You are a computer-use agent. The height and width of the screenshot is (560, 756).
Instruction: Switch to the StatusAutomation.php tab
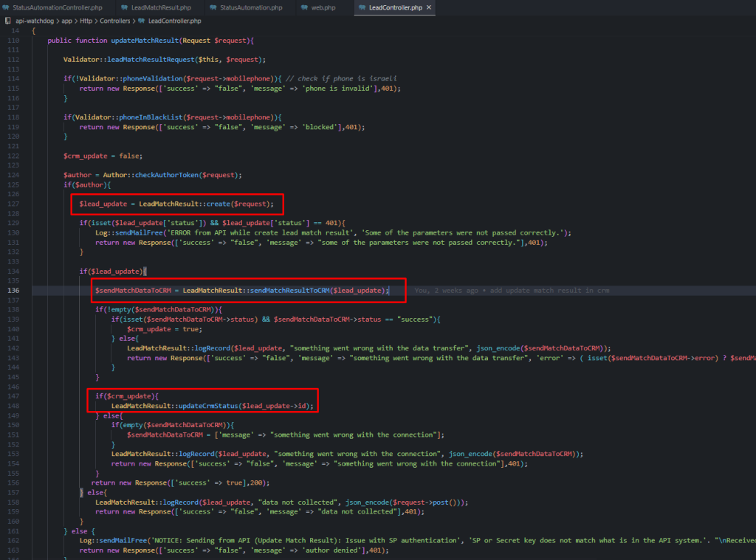pos(251,7)
